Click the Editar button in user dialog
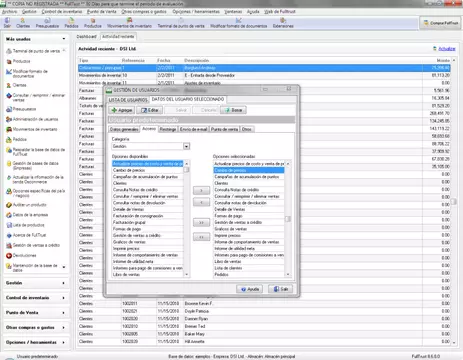Viewport: 463px width, 360px height. [150, 110]
